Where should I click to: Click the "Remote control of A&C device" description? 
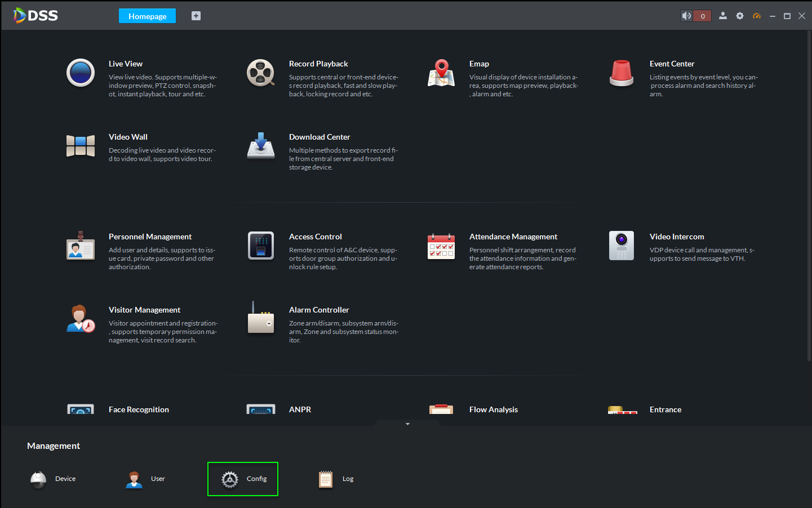(x=343, y=259)
